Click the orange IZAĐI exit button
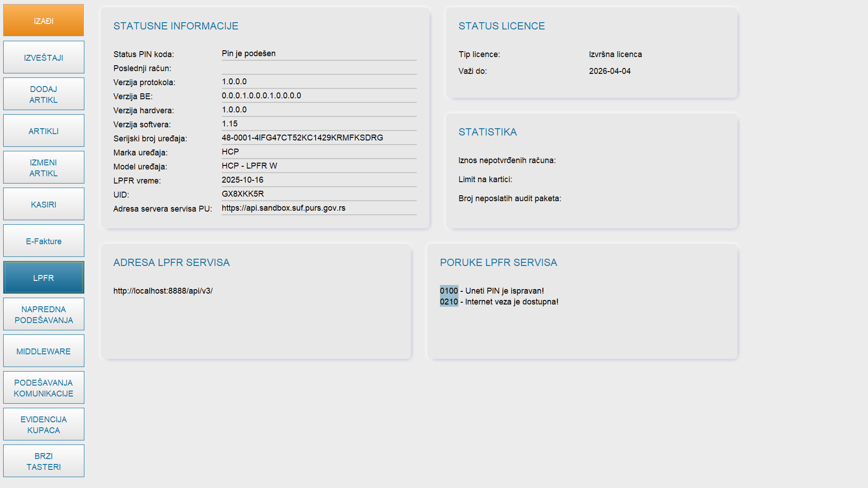 44,20
